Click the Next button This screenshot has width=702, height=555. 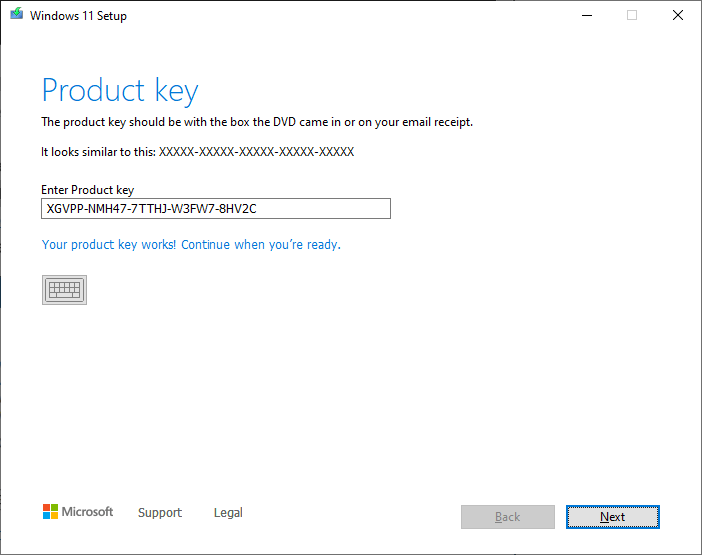click(x=612, y=517)
